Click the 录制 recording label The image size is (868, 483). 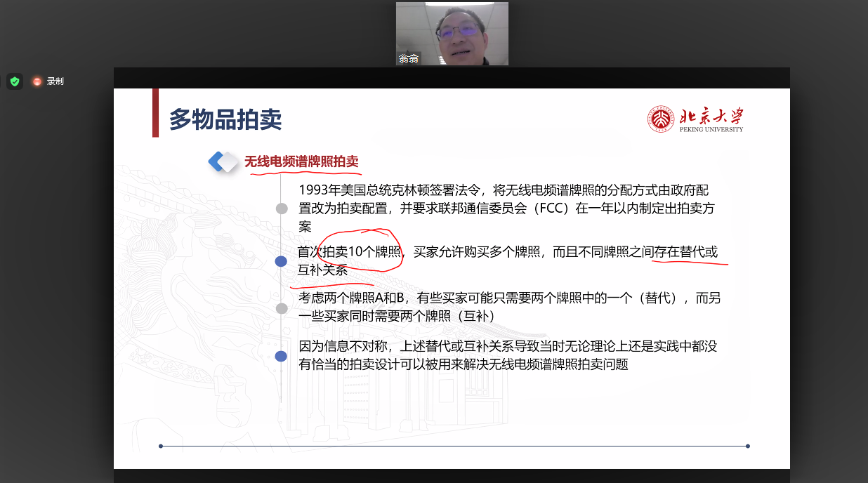tap(55, 81)
